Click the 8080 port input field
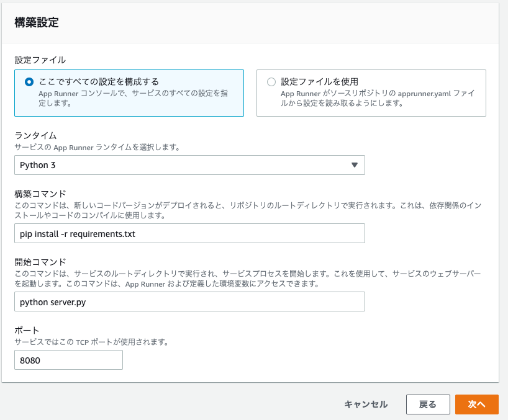508x420 pixels. tap(68, 360)
